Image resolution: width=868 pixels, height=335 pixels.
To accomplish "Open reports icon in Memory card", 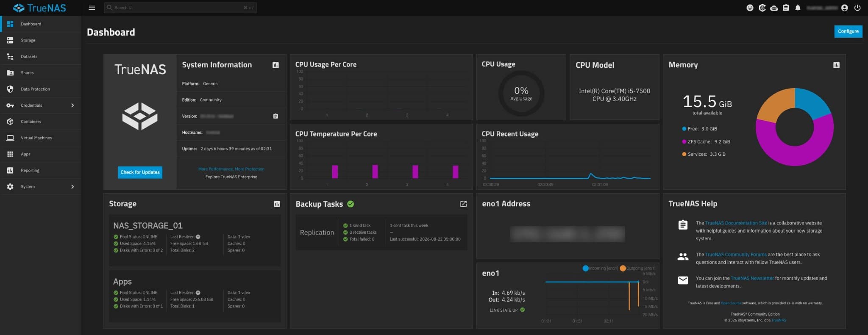I will 836,65.
